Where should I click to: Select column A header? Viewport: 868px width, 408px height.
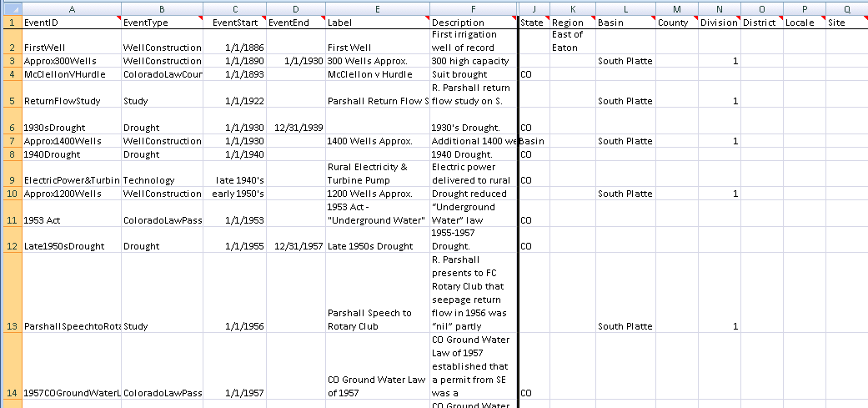point(72,8)
